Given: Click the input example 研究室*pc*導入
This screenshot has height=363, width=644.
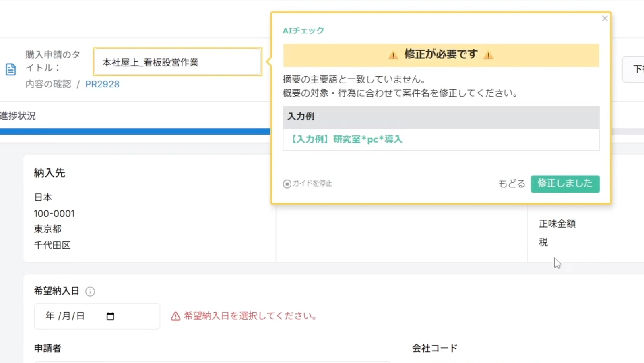Looking at the screenshot, I should coord(347,139).
